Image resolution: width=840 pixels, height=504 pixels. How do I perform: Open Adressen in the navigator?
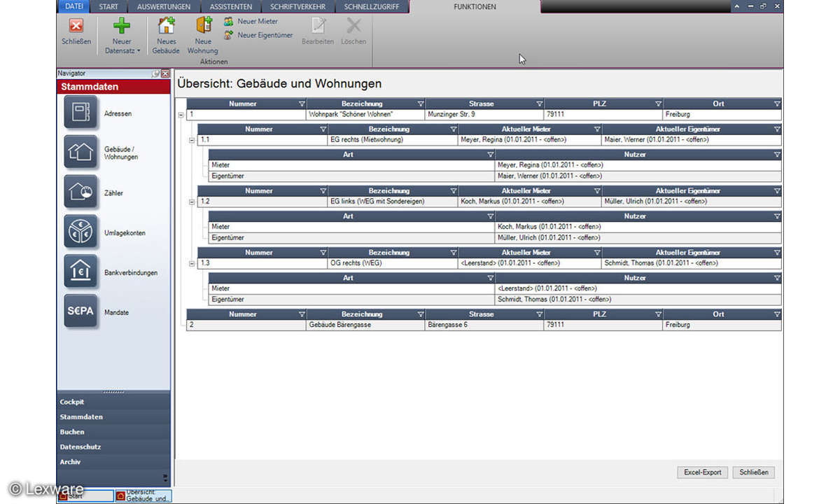[81, 113]
